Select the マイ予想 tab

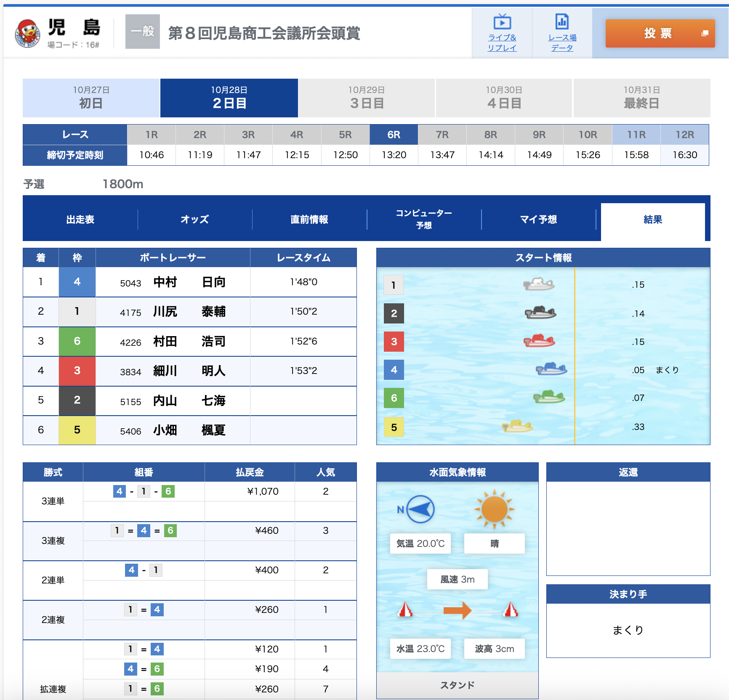click(538, 220)
